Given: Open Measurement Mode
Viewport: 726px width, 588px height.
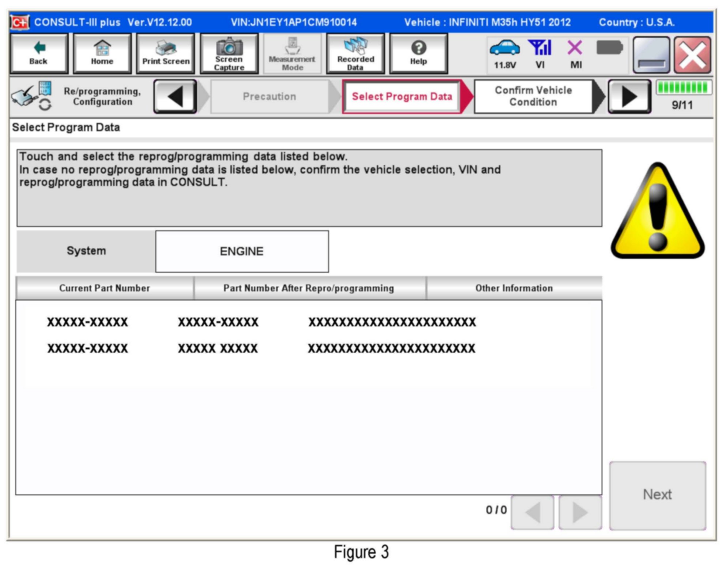Looking at the screenshot, I should [292, 53].
